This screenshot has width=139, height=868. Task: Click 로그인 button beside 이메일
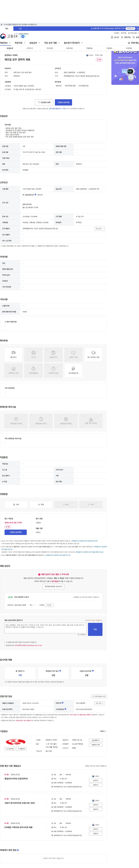(49, 605)
